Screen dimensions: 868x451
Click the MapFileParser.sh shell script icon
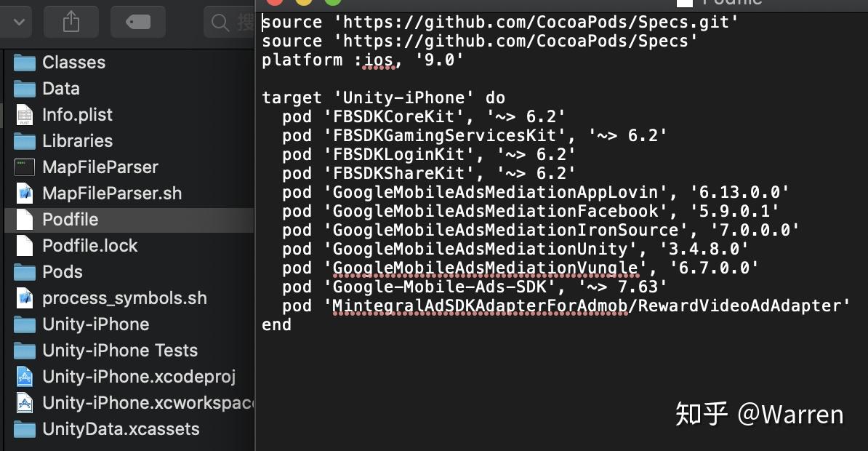[24, 193]
